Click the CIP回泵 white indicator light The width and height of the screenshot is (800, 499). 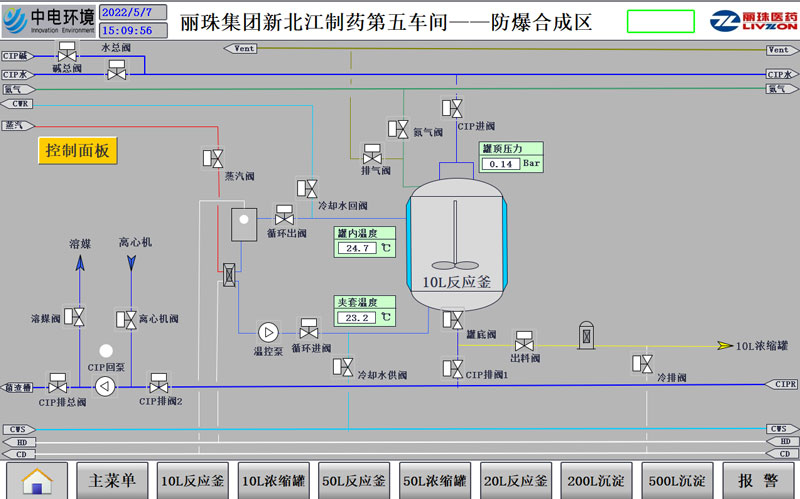[106, 351]
